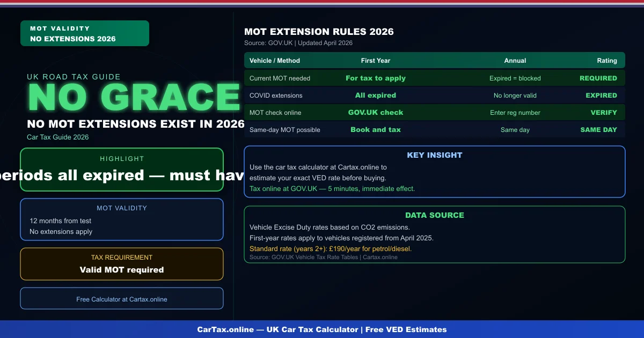Click the CarTax.online footer banner
The width and height of the screenshot is (644, 338).
(322, 329)
